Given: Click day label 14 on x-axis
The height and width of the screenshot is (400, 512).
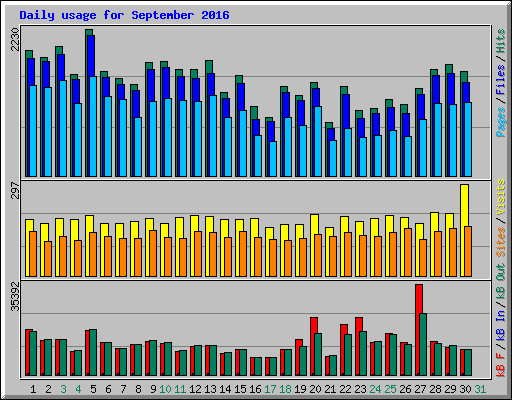Looking at the screenshot, I should coord(225,389).
